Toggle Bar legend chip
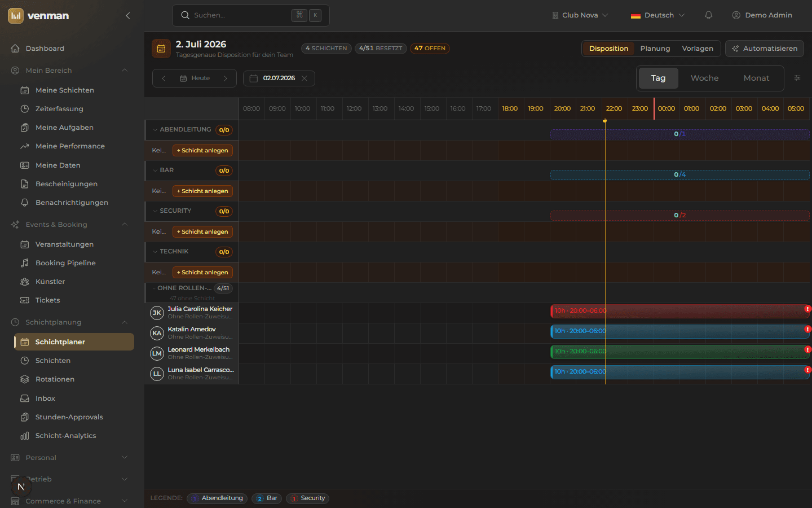812x508 pixels. click(x=267, y=498)
